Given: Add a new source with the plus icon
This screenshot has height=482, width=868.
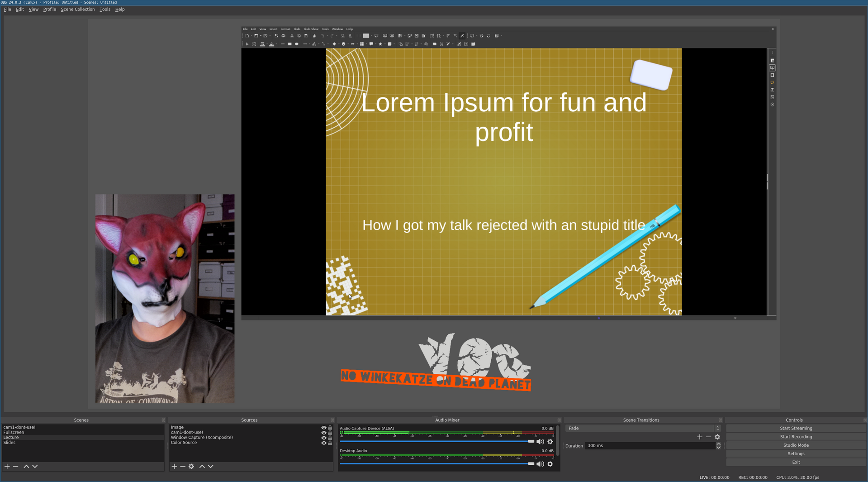Looking at the screenshot, I should coord(174,466).
